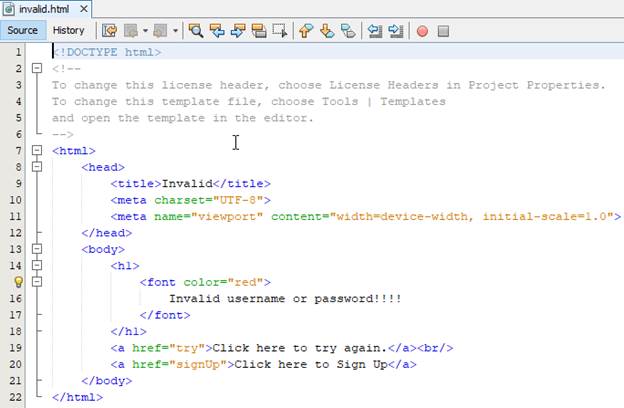Click the closing </head> tag

coord(107,233)
